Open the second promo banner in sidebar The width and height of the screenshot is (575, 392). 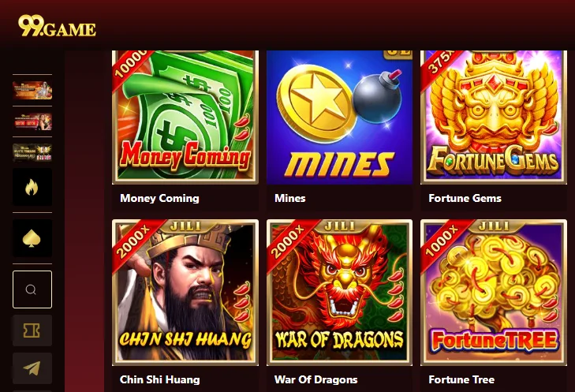[x=32, y=121]
